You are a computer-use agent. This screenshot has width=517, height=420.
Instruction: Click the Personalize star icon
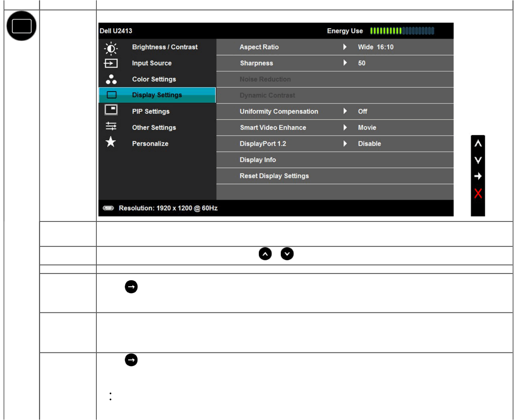point(111,142)
